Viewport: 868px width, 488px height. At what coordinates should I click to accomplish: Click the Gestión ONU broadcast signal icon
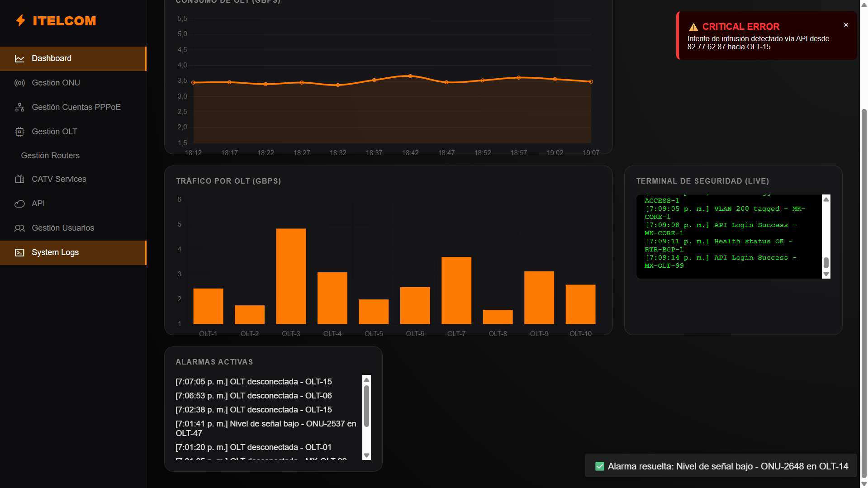click(x=19, y=83)
